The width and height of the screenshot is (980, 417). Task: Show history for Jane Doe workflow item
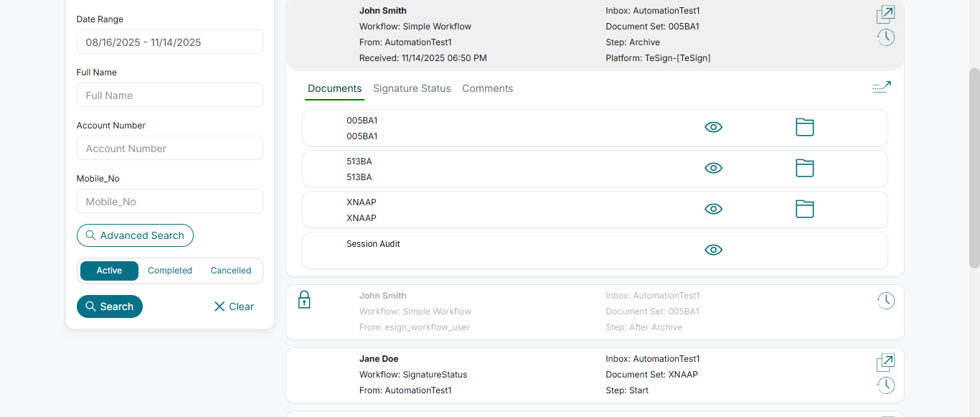coord(885,385)
